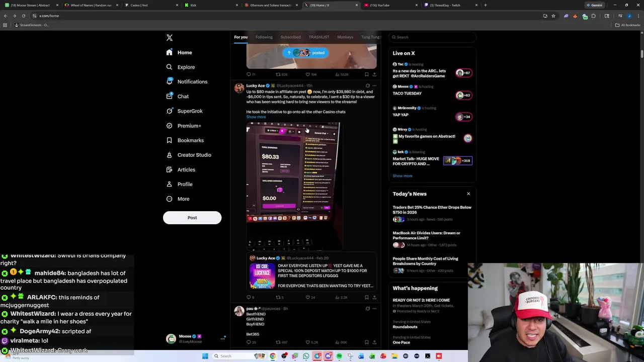Open Windows Start menu on the taskbar

click(205, 356)
